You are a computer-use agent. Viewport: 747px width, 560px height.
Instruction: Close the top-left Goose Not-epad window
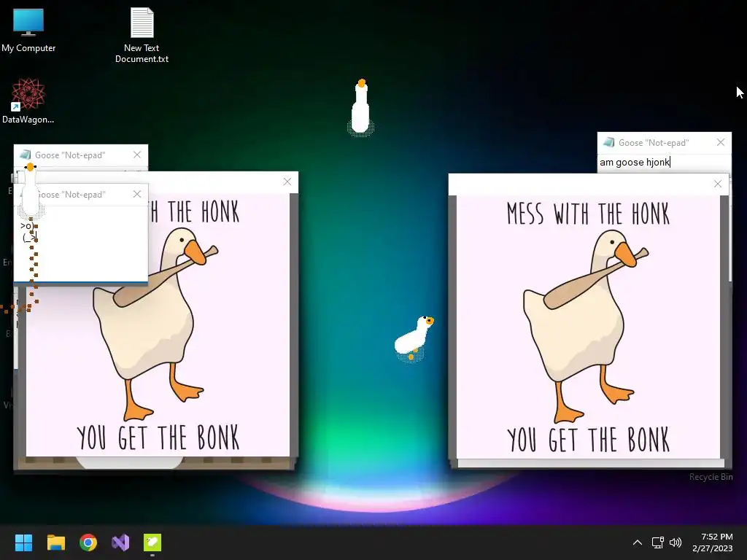coord(136,155)
